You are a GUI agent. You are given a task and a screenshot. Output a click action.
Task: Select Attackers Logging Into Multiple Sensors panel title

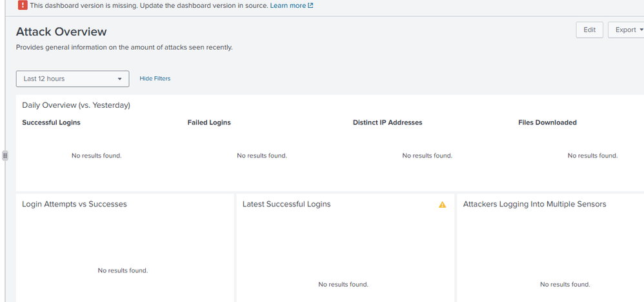534,204
